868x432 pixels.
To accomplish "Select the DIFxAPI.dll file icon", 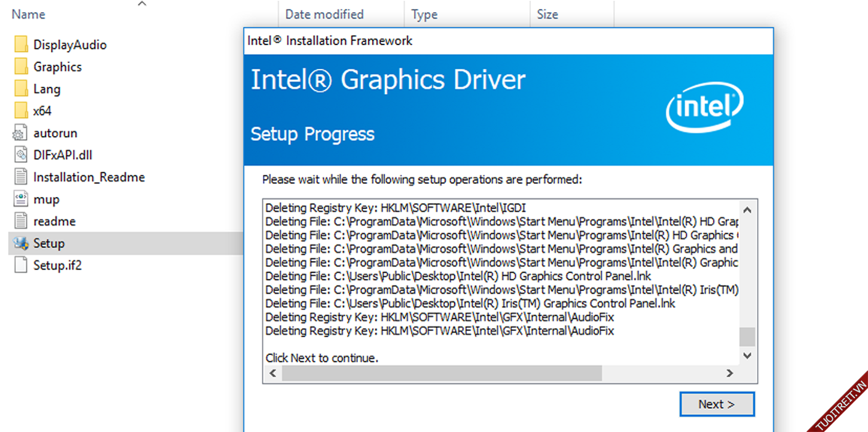I will [x=21, y=155].
